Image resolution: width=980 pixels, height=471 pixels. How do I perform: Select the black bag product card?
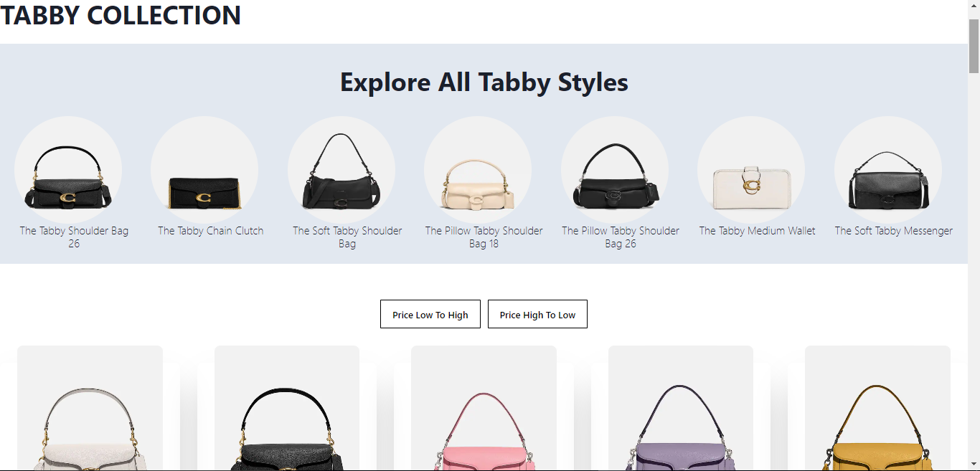287,409
